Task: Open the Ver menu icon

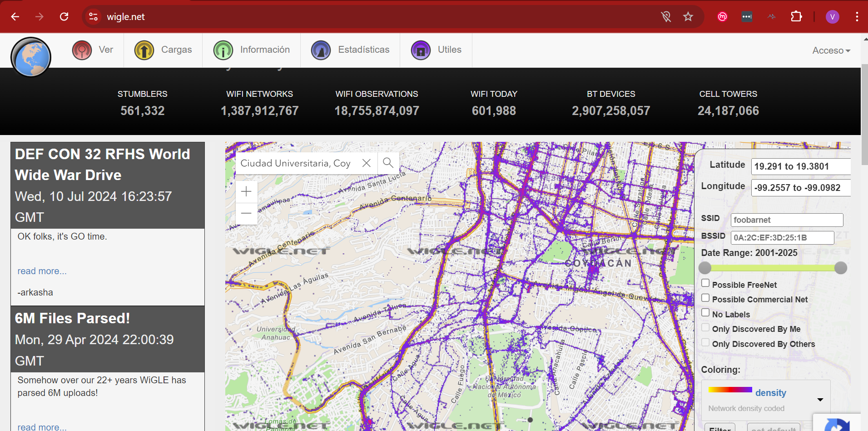Action: coord(82,50)
